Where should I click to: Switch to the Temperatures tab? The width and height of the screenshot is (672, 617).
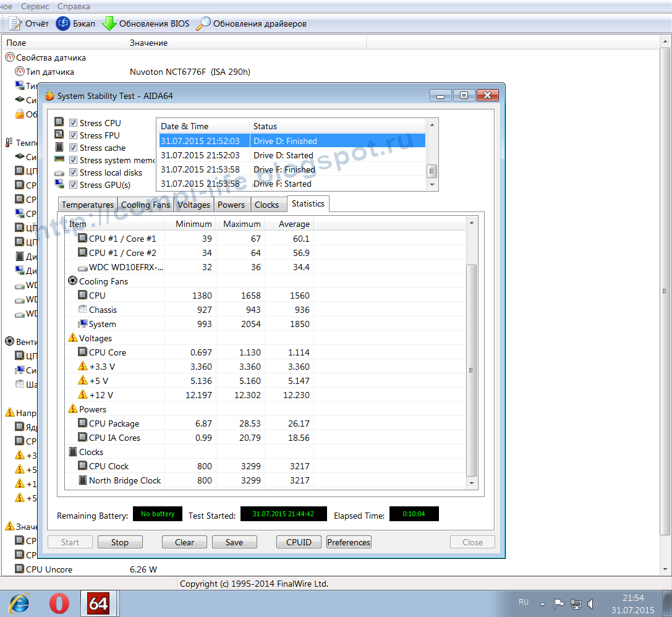point(87,205)
